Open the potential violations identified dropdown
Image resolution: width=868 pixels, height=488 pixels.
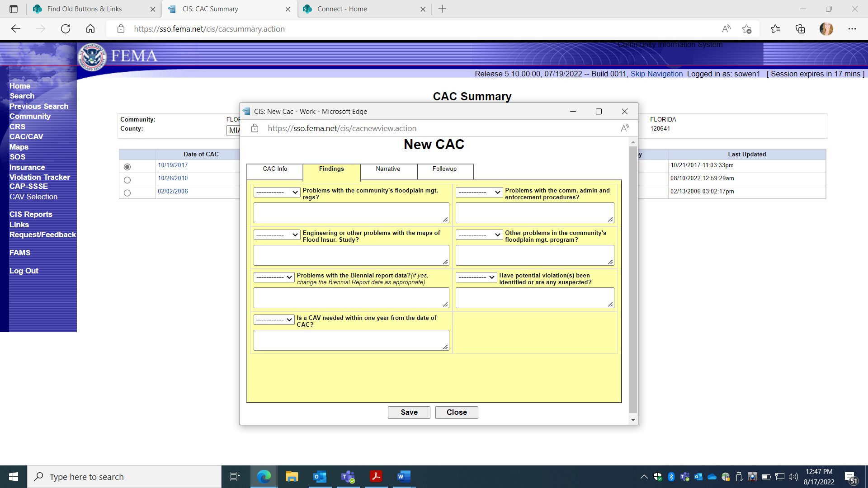(x=476, y=277)
